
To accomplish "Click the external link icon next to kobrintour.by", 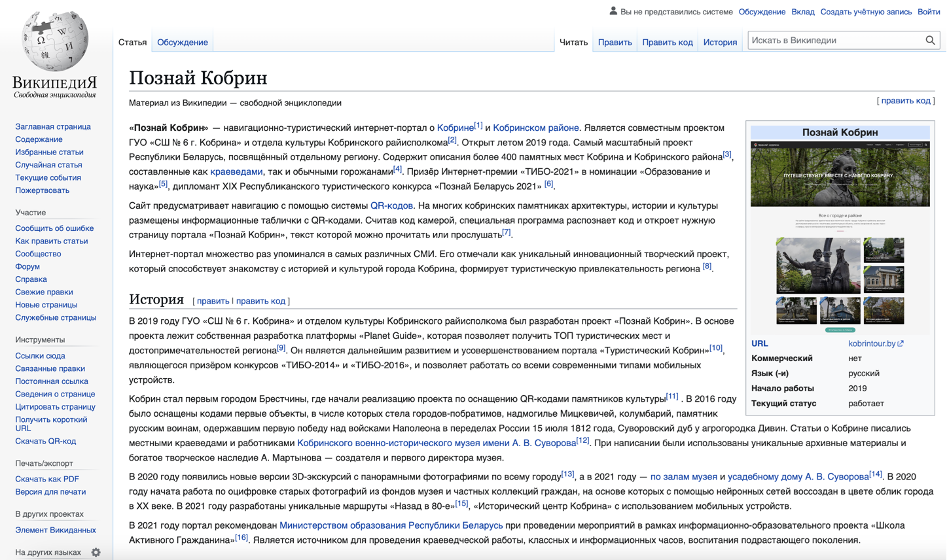I will [902, 343].
